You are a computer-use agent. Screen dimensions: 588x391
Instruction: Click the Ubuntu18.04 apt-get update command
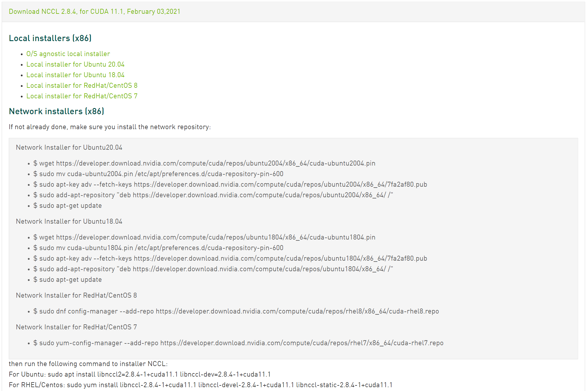67,279
